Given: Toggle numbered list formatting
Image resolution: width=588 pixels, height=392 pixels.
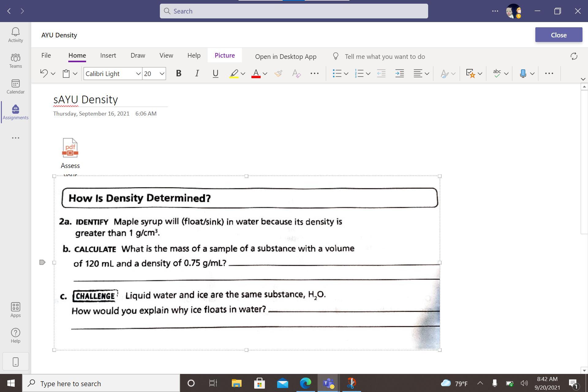Looking at the screenshot, I should (x=359, y=74).
